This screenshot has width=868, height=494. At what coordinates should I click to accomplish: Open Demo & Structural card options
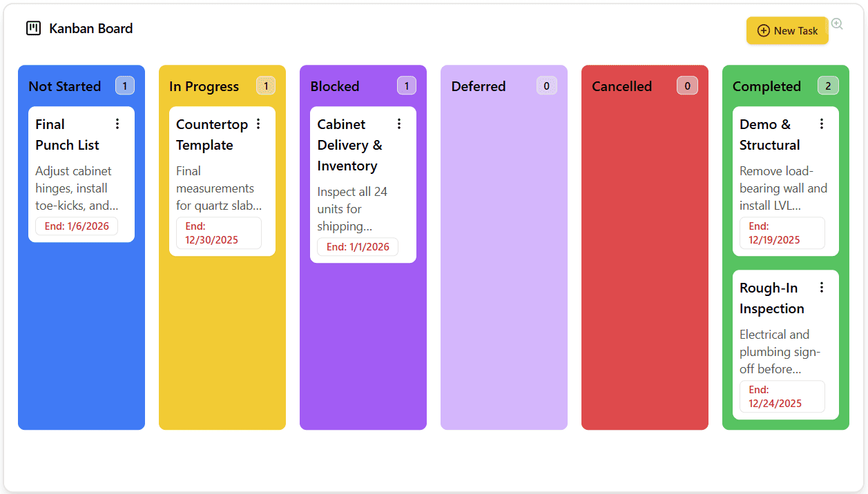coord(822,123)
